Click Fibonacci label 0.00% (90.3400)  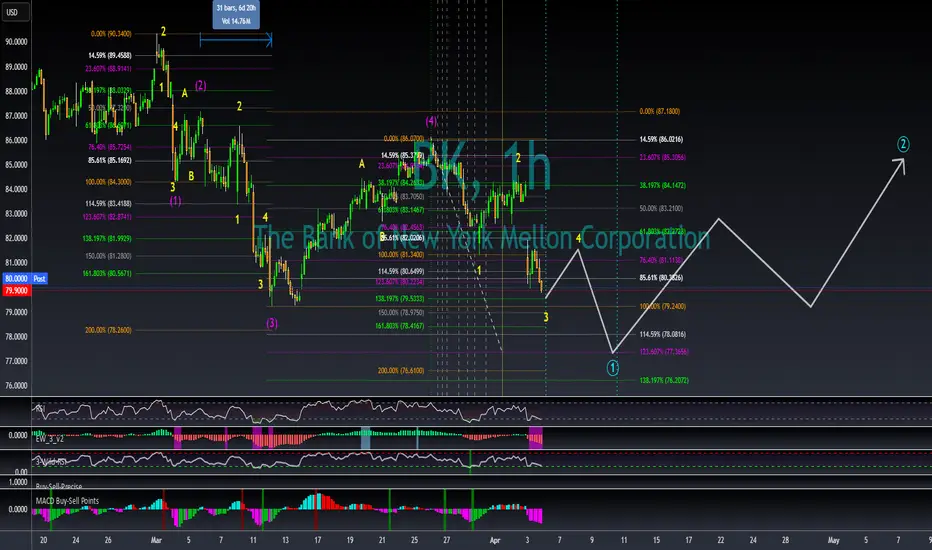[x=111, y=34]
